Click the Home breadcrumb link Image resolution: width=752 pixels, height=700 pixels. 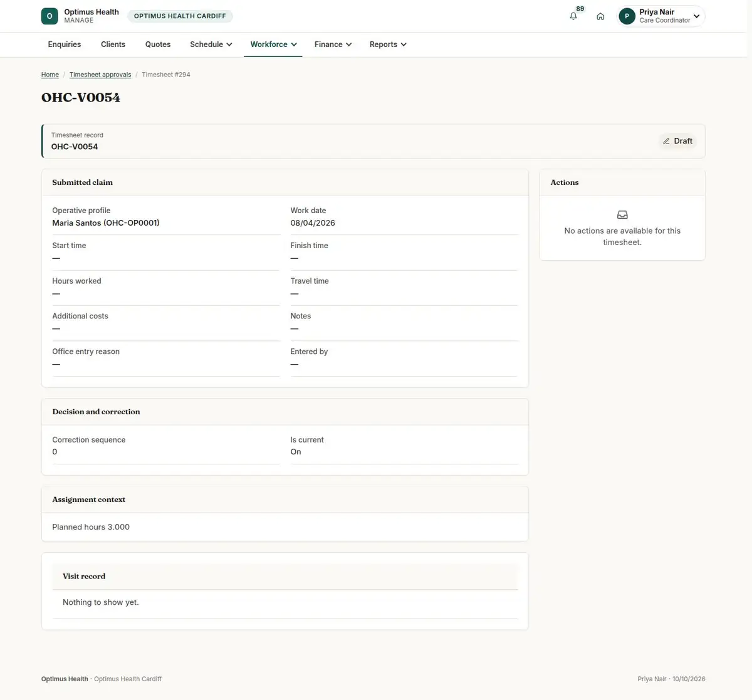pos(50,75)
